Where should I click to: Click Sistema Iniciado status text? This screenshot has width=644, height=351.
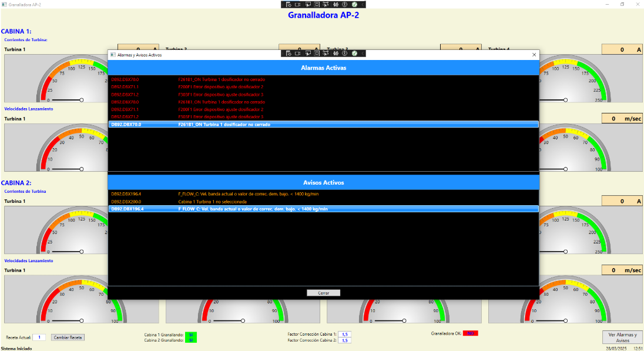click(16, 349)
